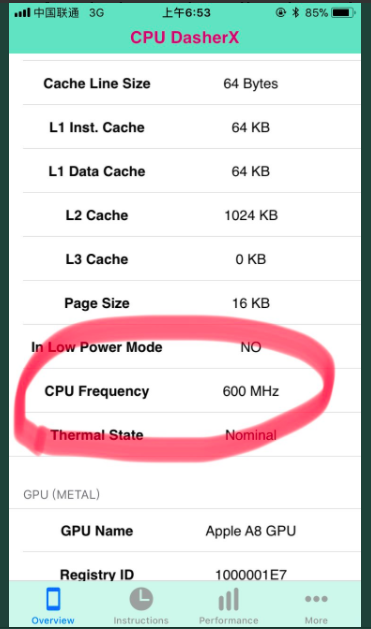Screen dimensions: 371x629
Task: Tap the Bluetooth icon in status bar
Action: point(296,12)
